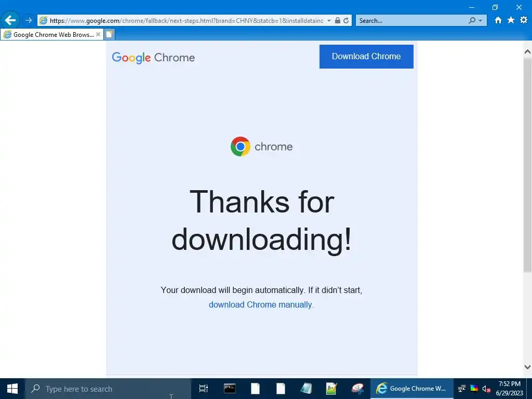Click the download Chrome manually link

(x=261, y=304)
